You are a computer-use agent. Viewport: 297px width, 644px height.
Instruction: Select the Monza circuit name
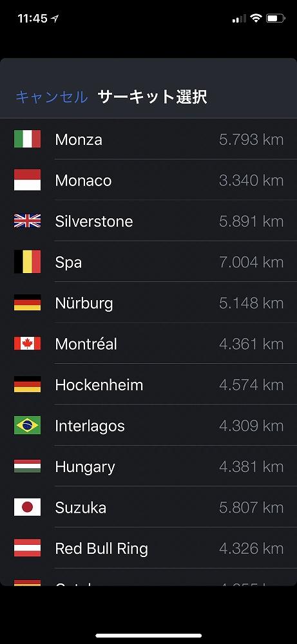click(x=79, y=140)
